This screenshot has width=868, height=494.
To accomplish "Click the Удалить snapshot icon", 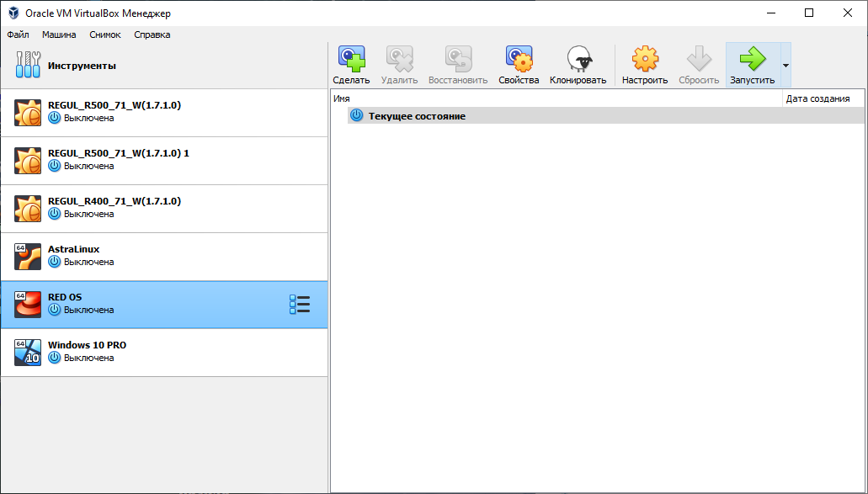I will (399, 59).
